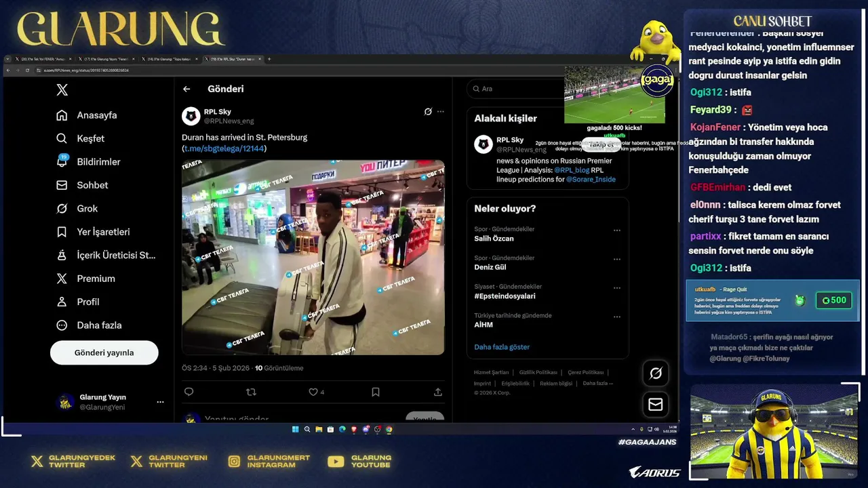Open the @Sorare_Inside mention link
The image size is (868, 488).
tap(591, 180)
